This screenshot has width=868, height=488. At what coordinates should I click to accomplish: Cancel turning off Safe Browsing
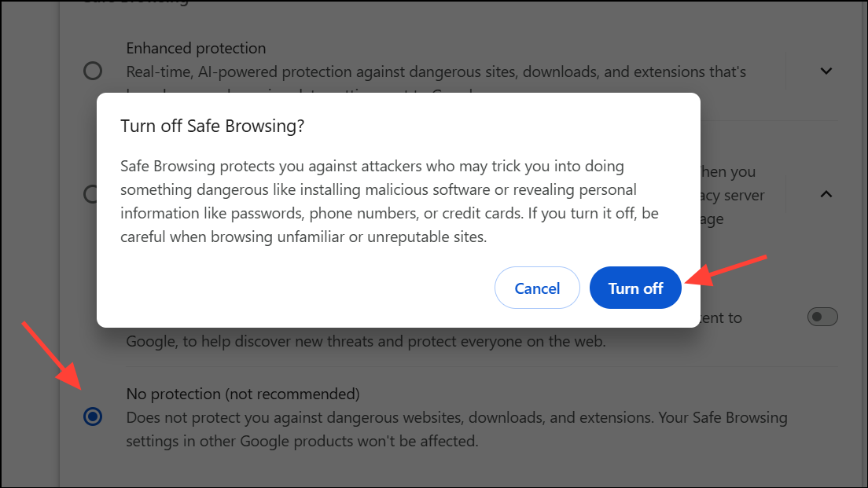537,288
